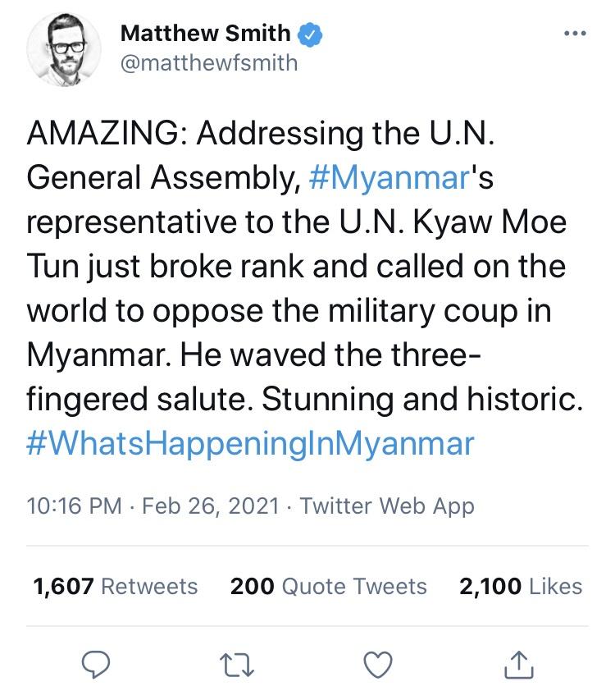615x700 pixels.
Task: Click the 10:16 PM timestamp
Action: tap(69, 506)
